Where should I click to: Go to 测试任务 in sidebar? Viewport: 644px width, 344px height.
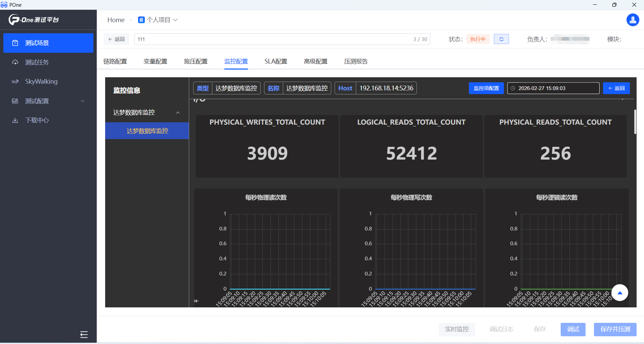tap(37, 62)
